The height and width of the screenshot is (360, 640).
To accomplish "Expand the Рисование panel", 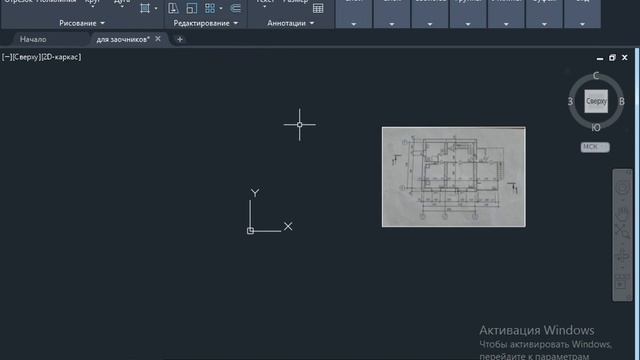I will pyautogui.click(x=82, y=23).
